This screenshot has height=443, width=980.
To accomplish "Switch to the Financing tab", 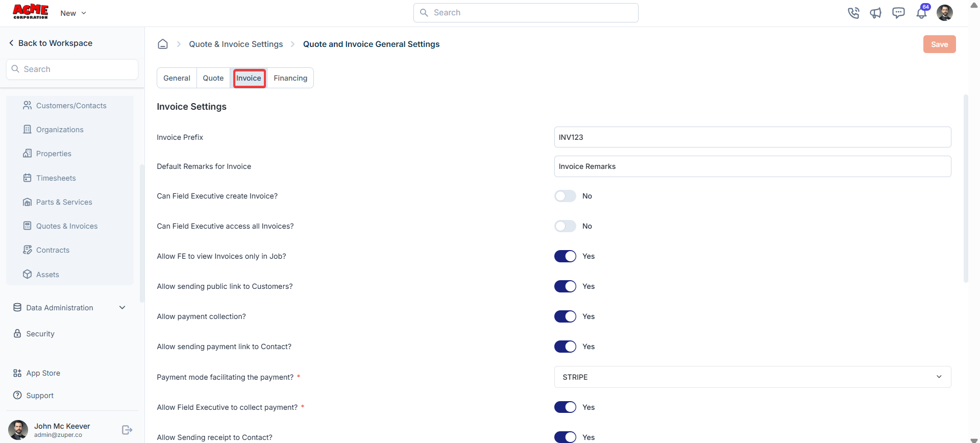I will point(290,78).
